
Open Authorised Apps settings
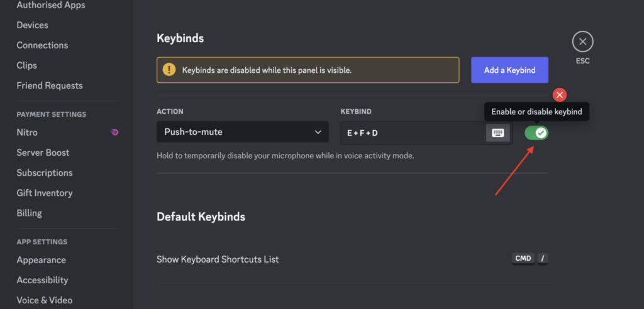point(51,5)
